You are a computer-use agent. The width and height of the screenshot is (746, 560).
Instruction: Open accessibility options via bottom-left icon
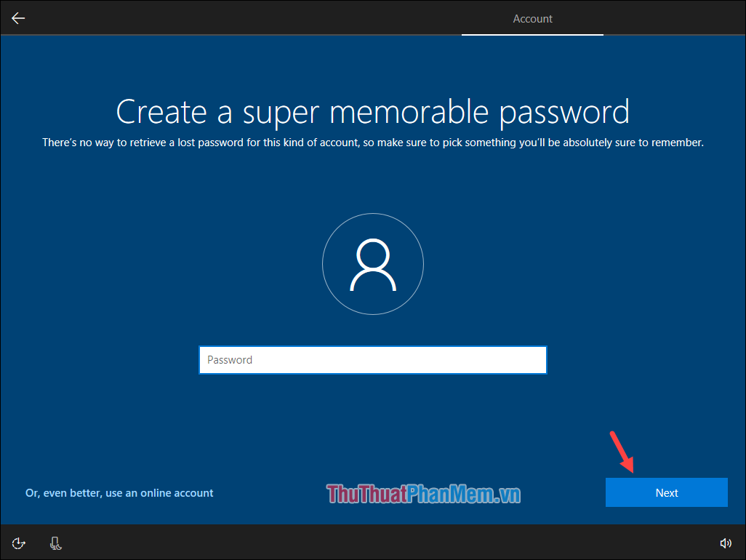coord(17,543)
